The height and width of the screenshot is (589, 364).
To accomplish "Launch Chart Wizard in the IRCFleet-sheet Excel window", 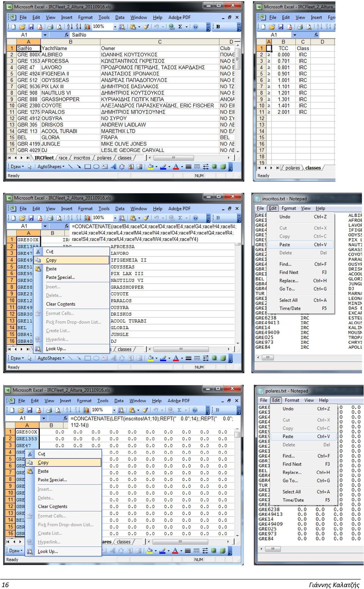I will point(87,27).
